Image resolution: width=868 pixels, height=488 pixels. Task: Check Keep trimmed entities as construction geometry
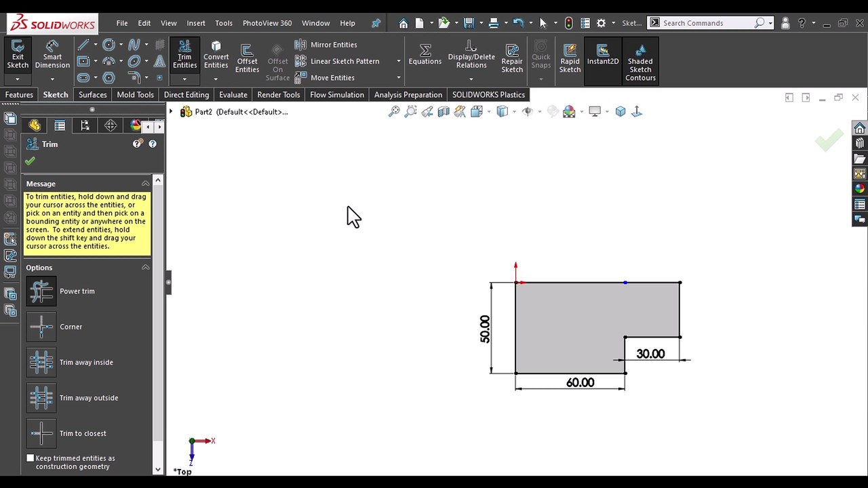coord(30,458)
